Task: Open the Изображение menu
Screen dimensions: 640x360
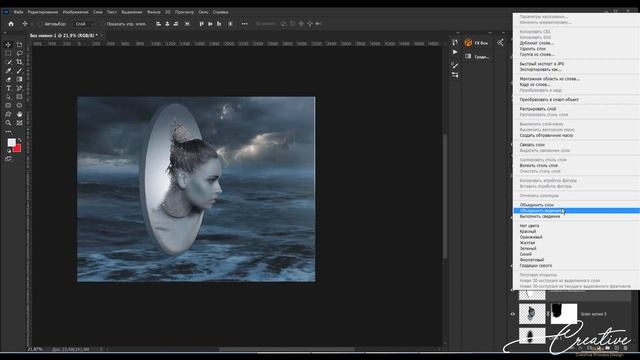Action: [x=76, y=12]
